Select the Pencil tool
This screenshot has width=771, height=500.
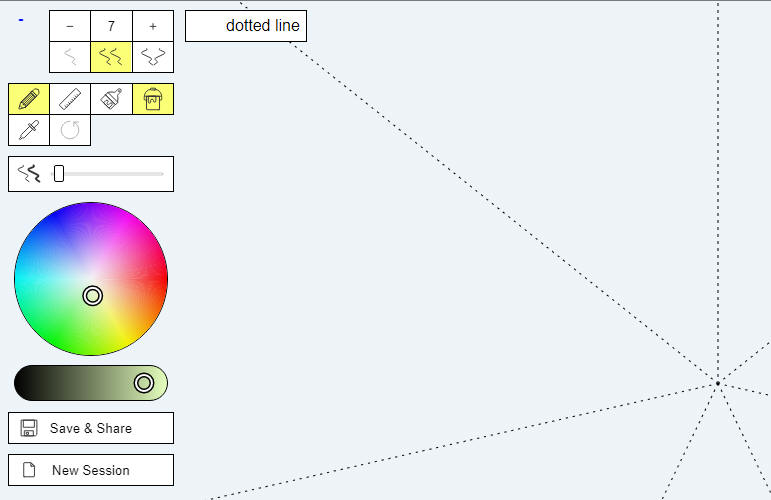coord(29,99)
